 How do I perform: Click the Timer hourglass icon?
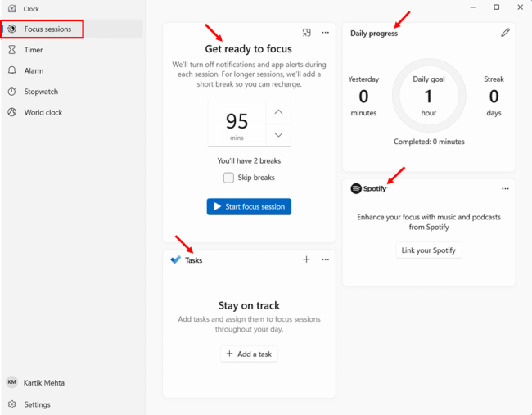[12, 50]
